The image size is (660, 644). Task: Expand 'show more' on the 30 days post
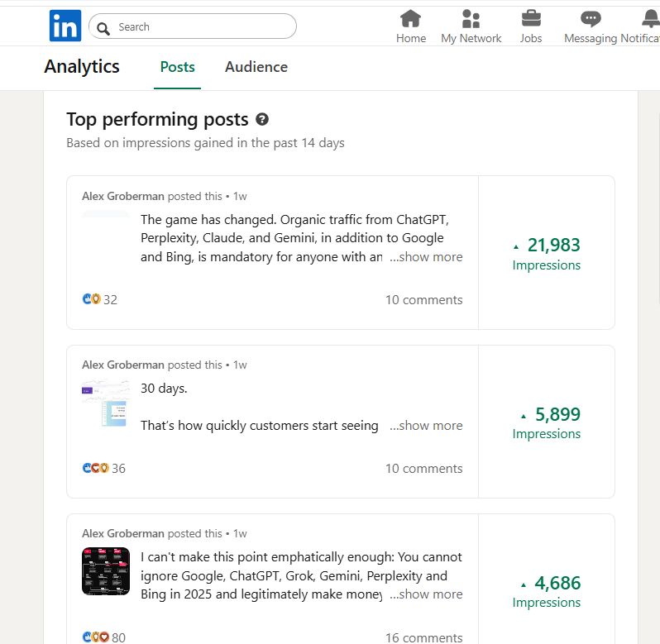426,425
